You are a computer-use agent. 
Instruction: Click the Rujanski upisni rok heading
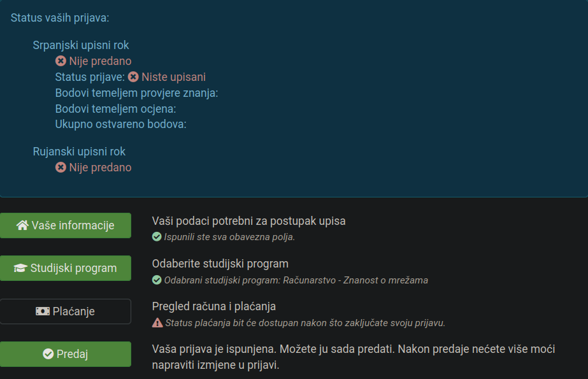pyautogui.click(x=79, y=152)
